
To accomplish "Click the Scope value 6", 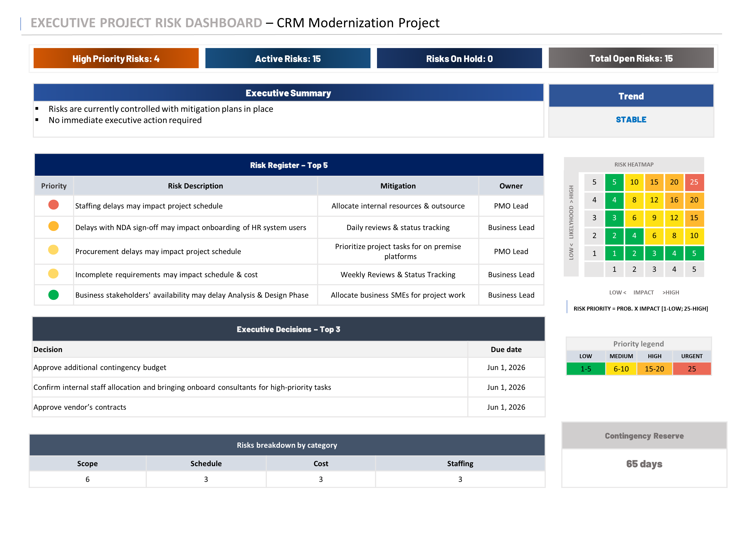I will [87, 479].
